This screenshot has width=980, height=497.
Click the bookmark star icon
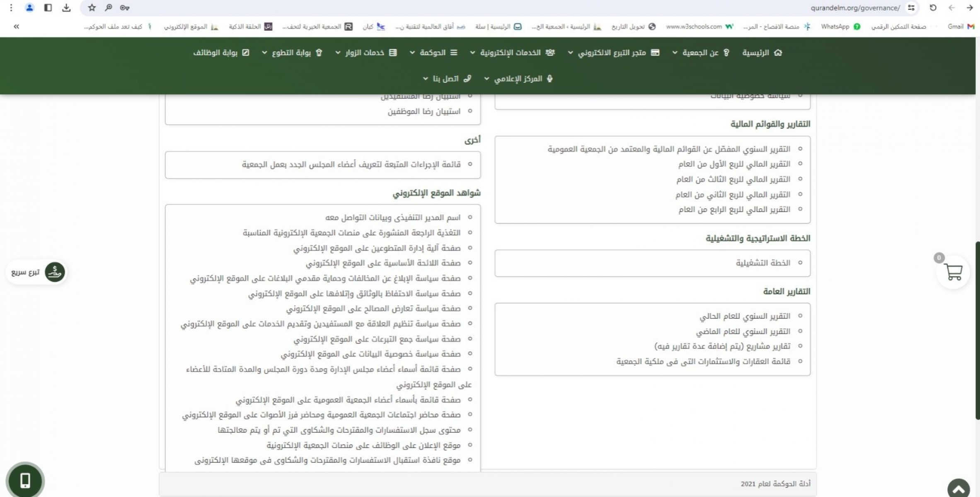click(92, 7)
